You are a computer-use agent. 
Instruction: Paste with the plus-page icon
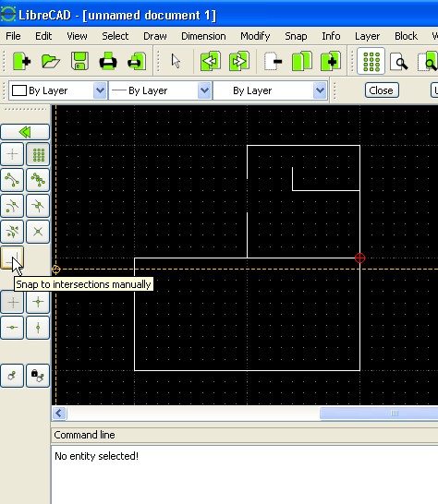click(x=331, y=61)
